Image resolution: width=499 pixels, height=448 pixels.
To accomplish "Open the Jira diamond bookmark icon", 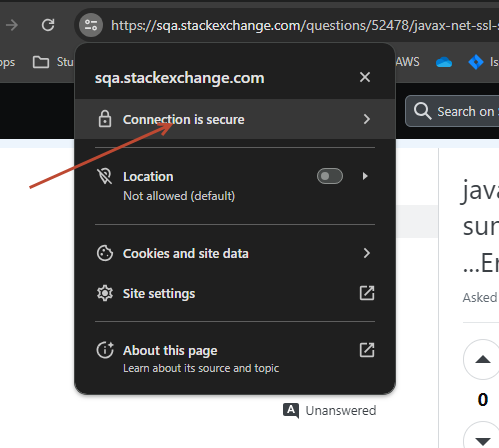I will click(x=476, y=62).
